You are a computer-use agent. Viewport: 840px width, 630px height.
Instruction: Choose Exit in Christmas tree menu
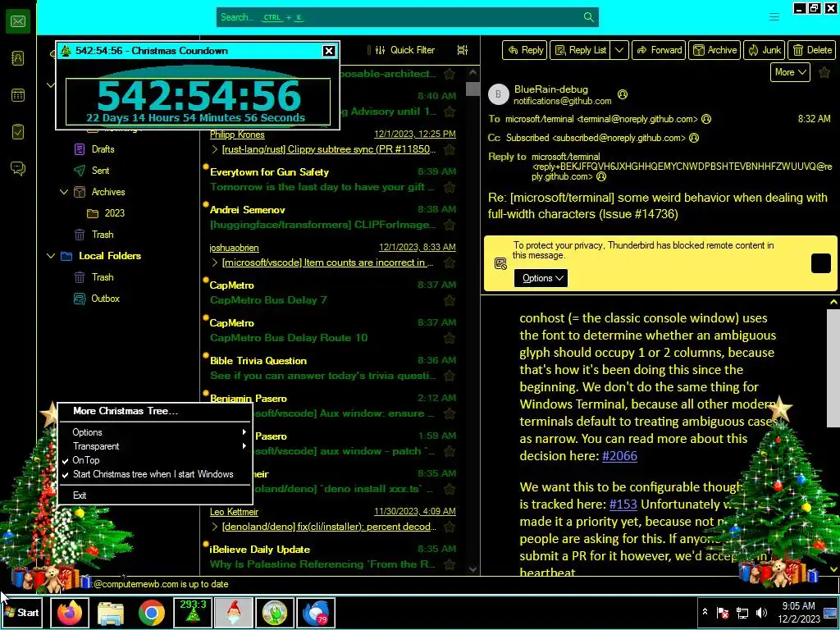pyautogui.click(x=155, y=495)
